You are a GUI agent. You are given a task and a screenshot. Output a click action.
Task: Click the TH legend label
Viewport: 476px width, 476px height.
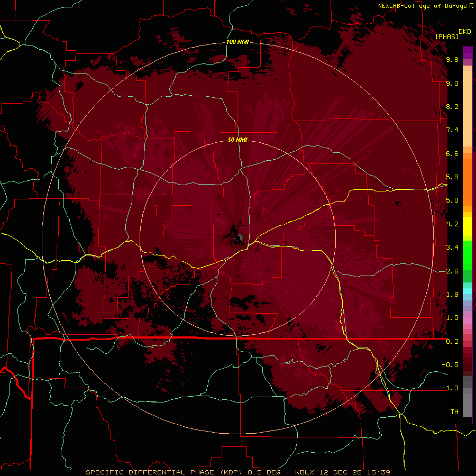click(454, 412)
